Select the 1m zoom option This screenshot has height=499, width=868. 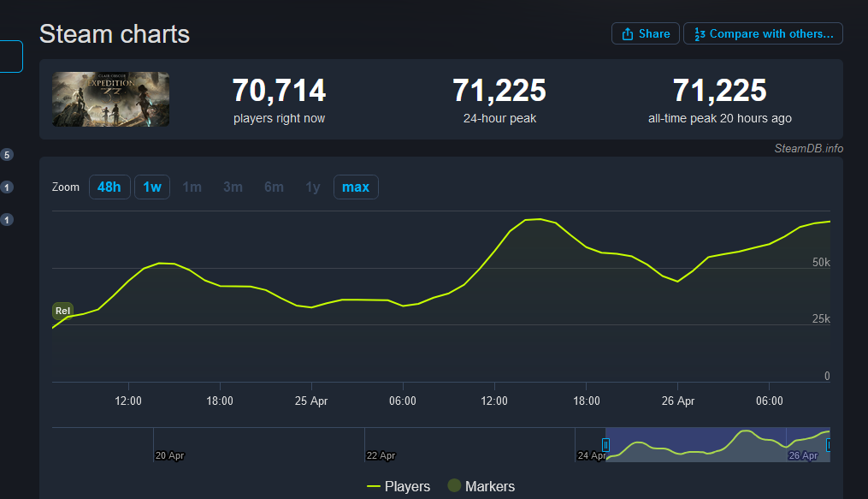pos(192,187)
